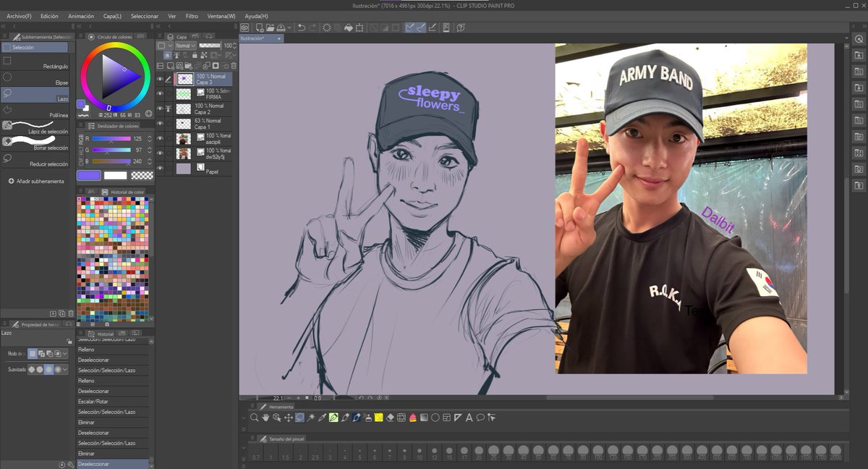Hide the Capa 2 layer
This screenshot has height=469, width=868.
160,109
